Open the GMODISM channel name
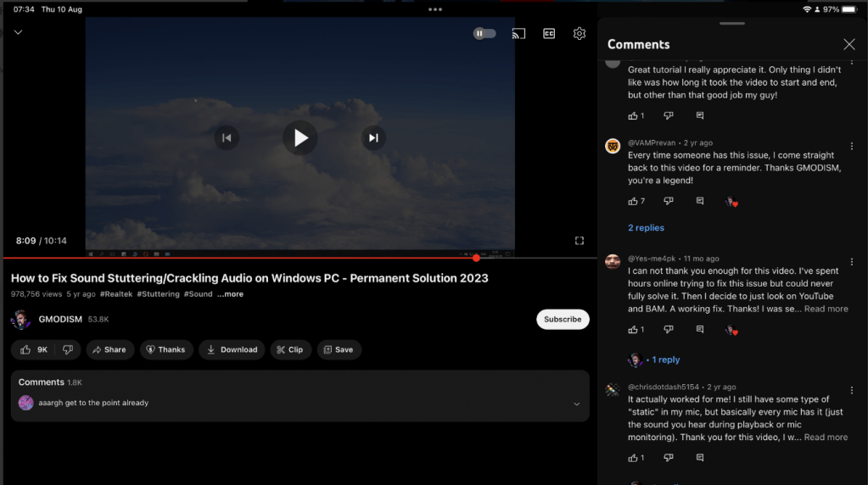This screenshot has width=868, height=485. pyautogui.click(x=60, y=319)
